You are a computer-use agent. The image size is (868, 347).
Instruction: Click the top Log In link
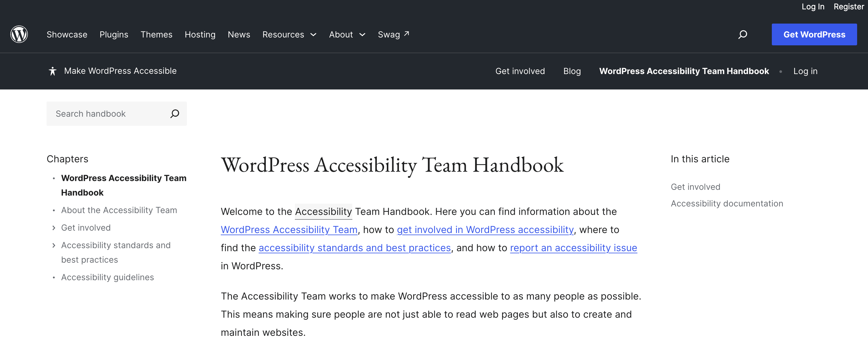813,6
